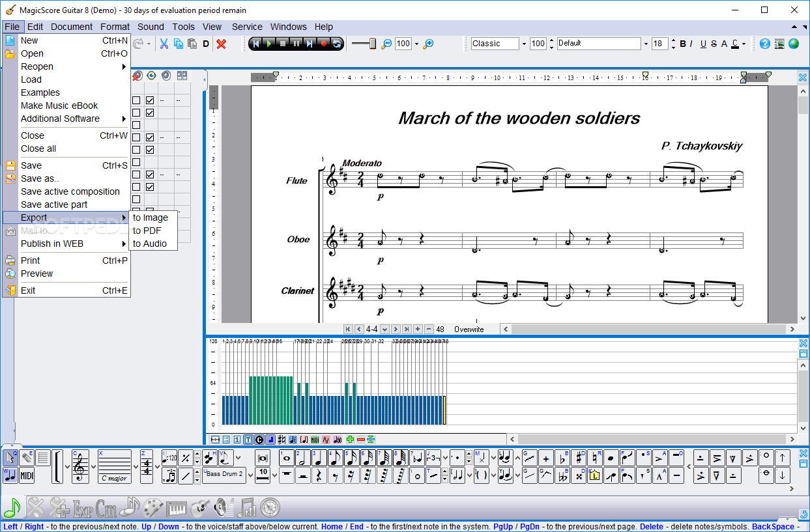Screen dimensions: 810x532
Task: Click the first page navigation button
Action: [348, 329]
